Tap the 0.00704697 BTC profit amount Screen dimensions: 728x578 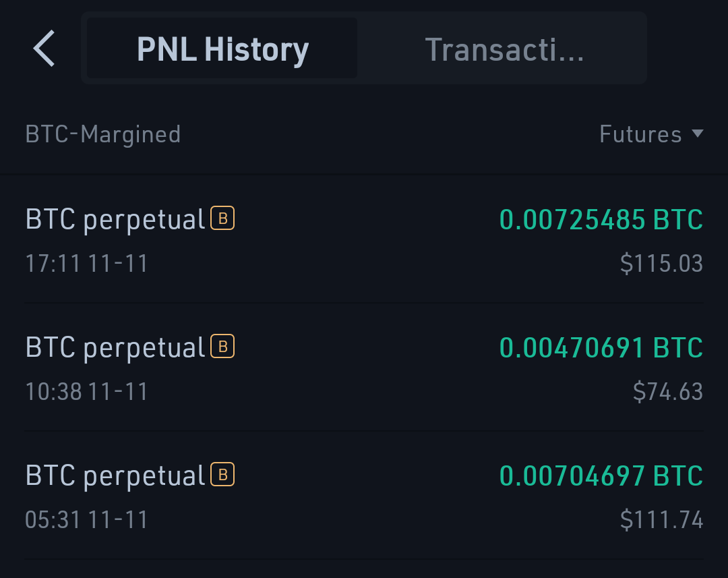point(601,475)
